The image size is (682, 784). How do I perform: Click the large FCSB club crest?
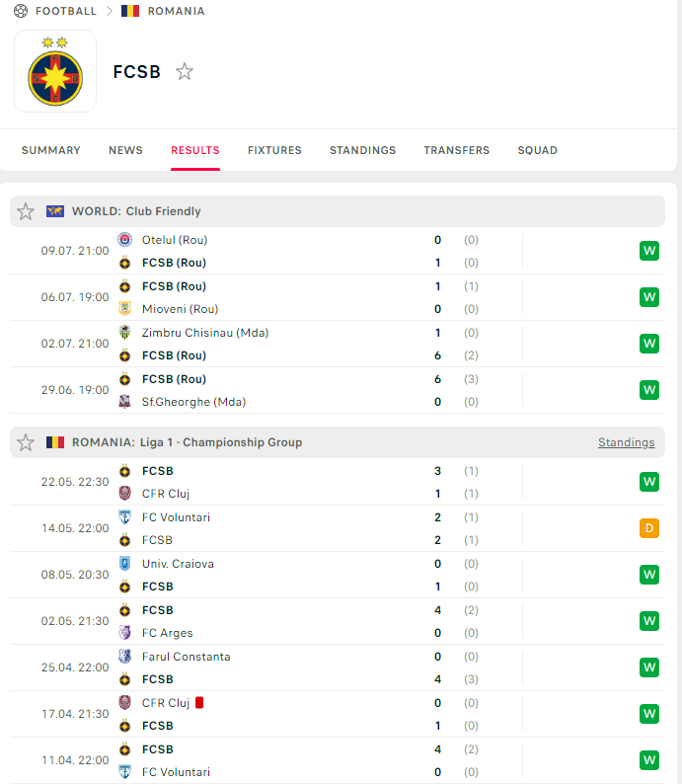pos(55,71)
